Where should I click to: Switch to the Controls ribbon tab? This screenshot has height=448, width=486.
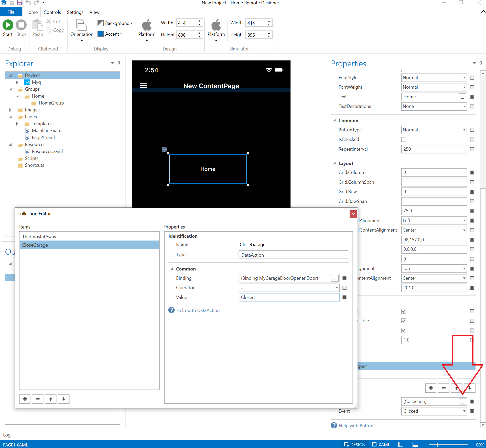(x=52, y=12)
